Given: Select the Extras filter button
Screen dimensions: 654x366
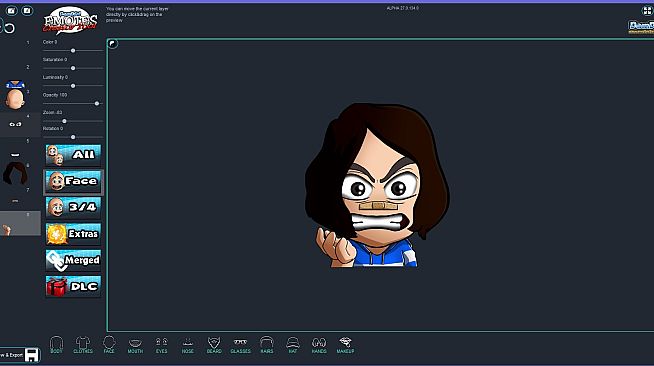Looking at the screenshot, I should (73, 233).
